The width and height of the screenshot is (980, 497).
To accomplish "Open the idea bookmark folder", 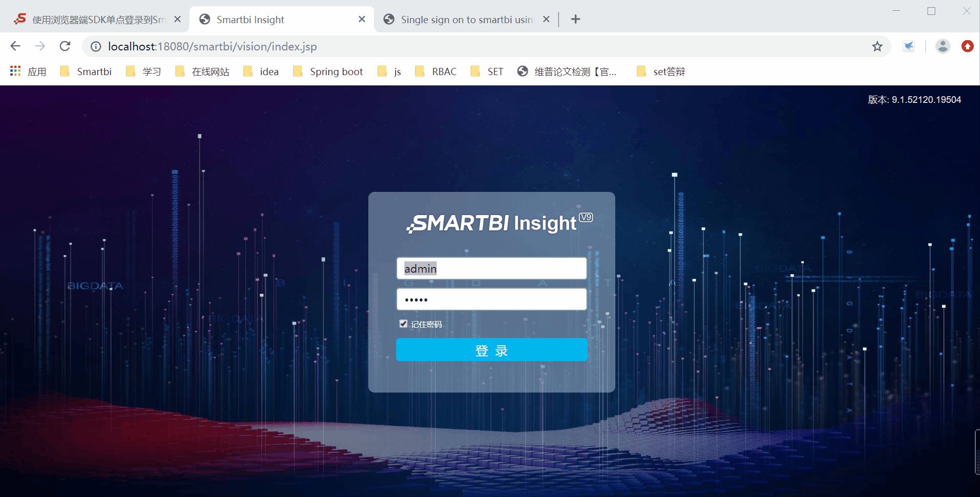I will (x=261, y=72).
